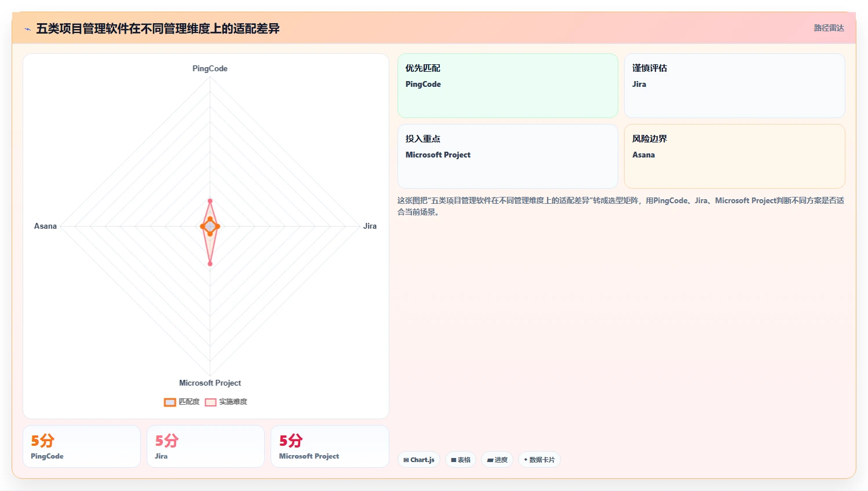Open the 投入重点 Microsoft Project card
This screenshot has width=868, height=491.
(x=508, y=156)
